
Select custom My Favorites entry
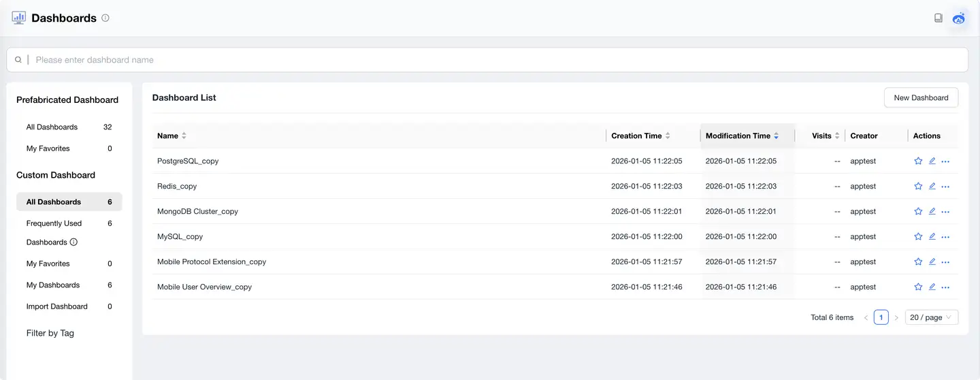click(x=69, y=264)
